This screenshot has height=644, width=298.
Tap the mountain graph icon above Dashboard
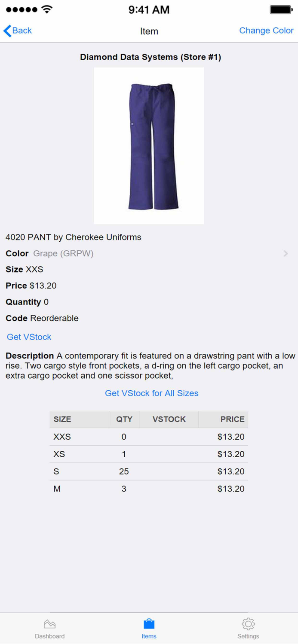(49, 623)
